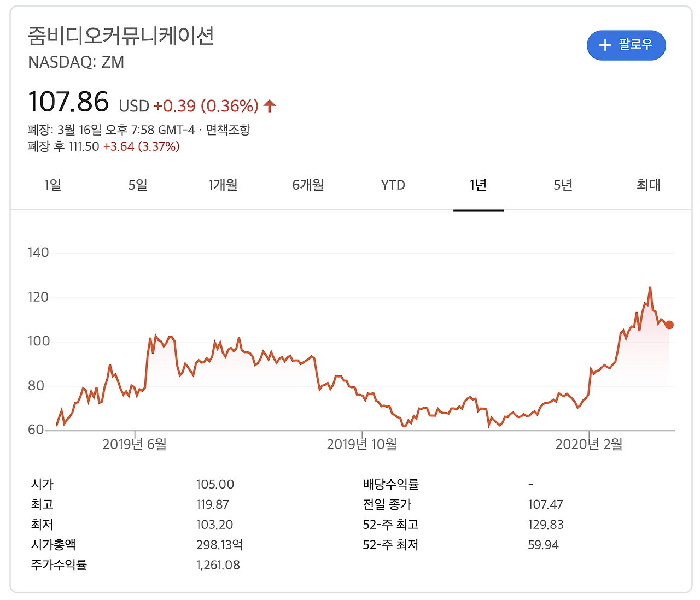Click the 52-주 최저 value 59.94
This screenshot has width=700, height=600.
[543, 545]
